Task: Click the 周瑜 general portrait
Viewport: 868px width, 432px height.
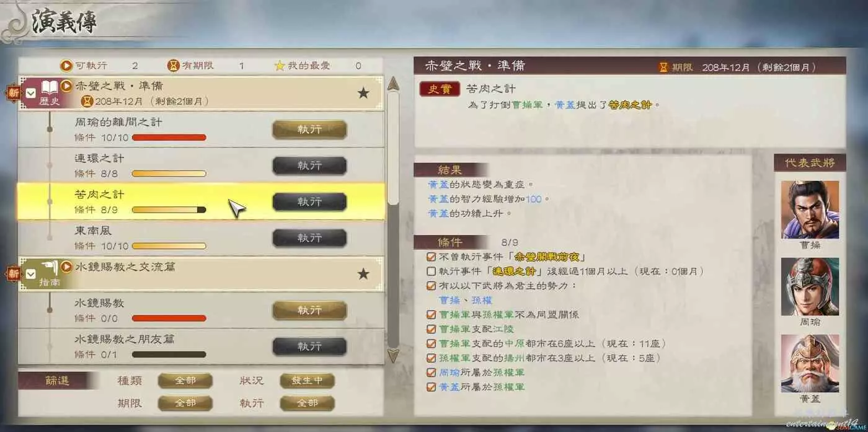Action: point(810,287)
